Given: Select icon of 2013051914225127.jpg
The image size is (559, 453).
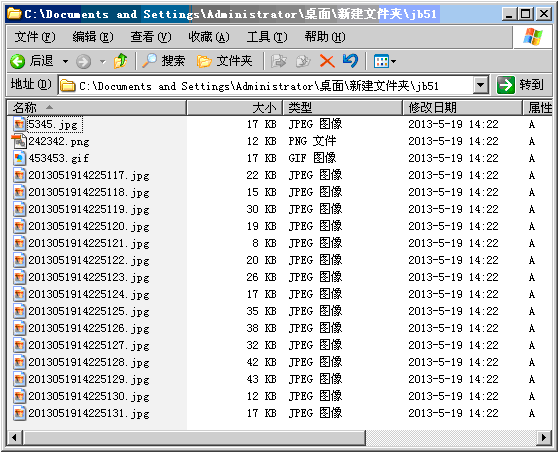Looking at the screenshot, I should click(19, 345).
